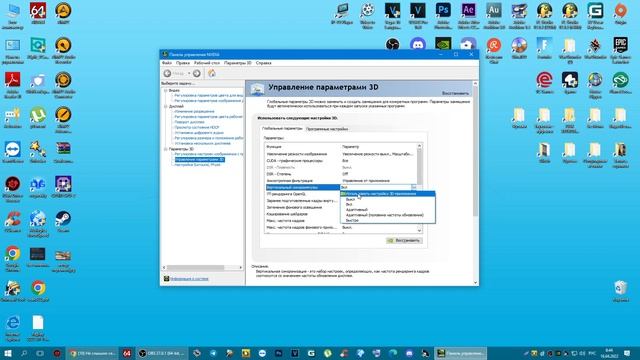Open the Adobe Audition desktop icon
Image resolution: width=640 pixels, height=360 pixels.
(494, 16)
